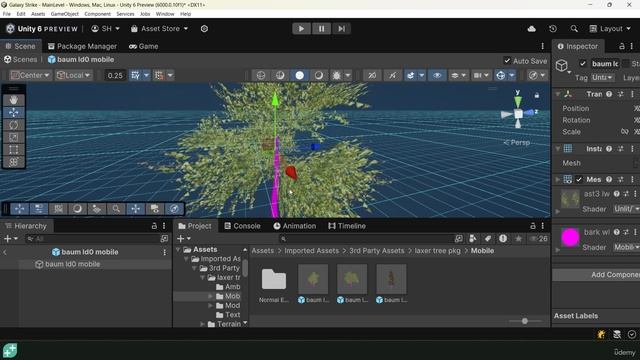Click the Pause button

pos(321,29)
